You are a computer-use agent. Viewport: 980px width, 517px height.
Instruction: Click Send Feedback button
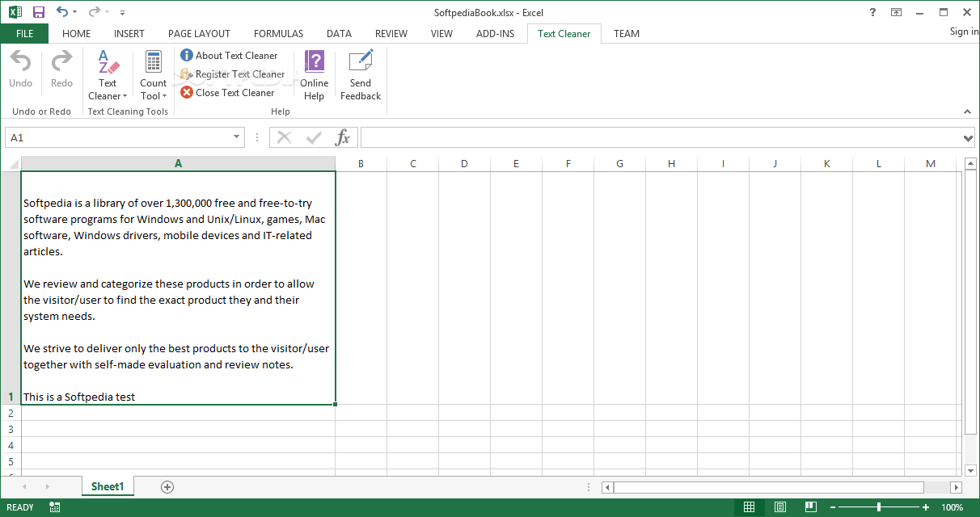361,75
